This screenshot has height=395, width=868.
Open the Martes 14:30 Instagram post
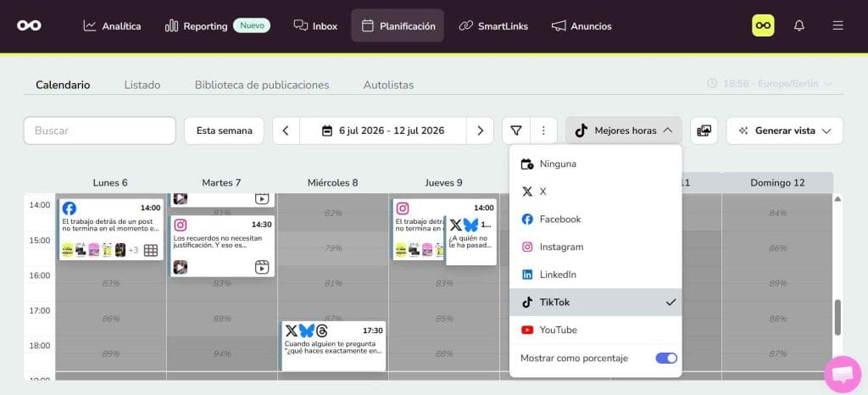coord(222,246)
